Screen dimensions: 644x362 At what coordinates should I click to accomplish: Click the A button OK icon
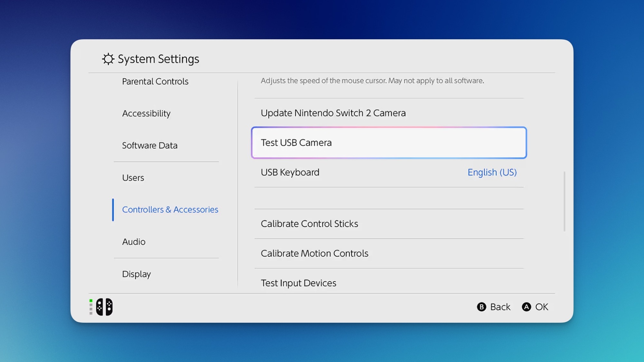click(x=526, y=307)
